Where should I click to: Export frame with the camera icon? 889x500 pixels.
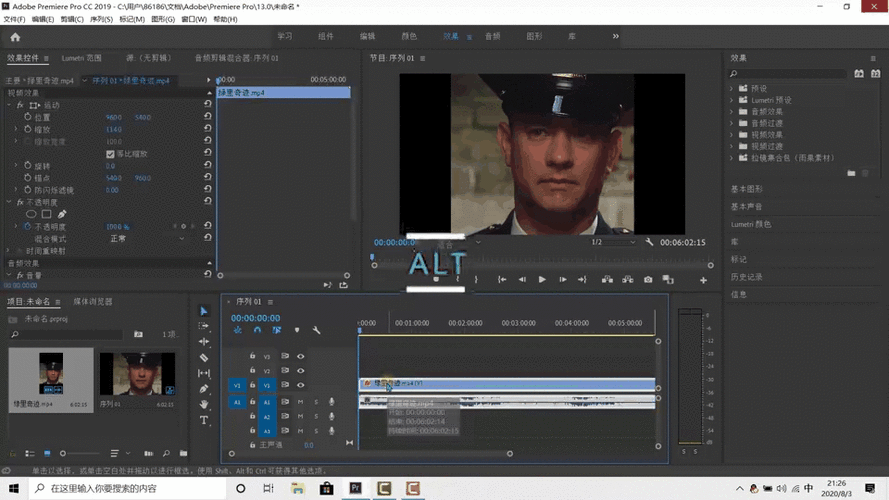(x=648, y=279)
